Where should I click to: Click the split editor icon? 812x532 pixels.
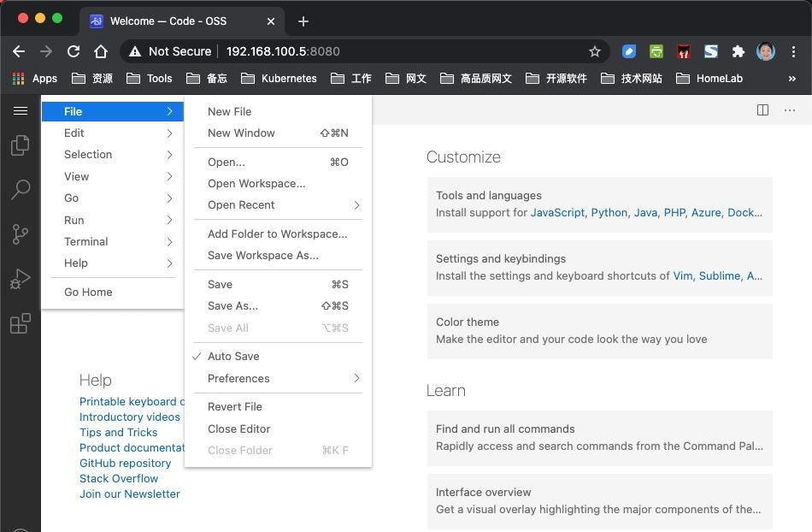click(x=762, y=109)
